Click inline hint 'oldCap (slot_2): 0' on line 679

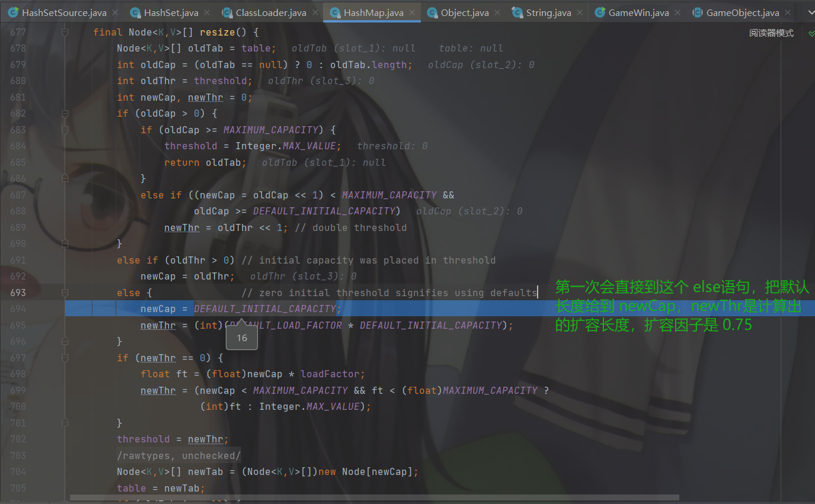[481, 65]
